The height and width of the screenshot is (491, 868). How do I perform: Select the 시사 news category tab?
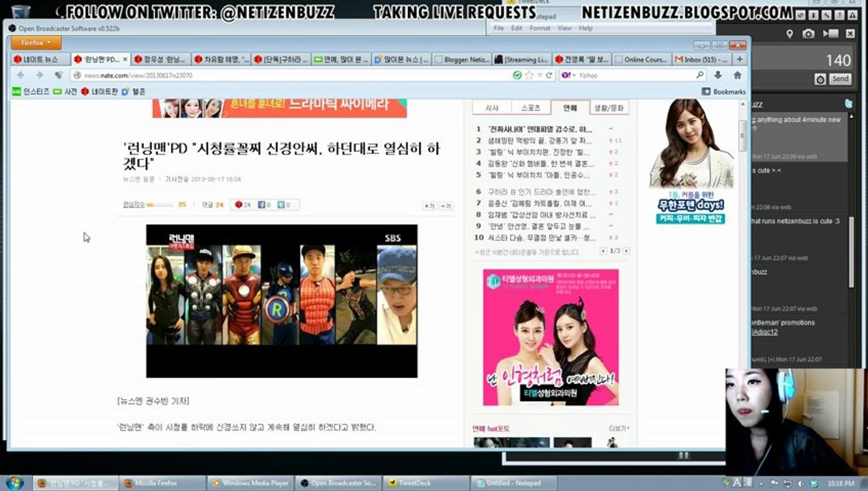tap(492, 108)
